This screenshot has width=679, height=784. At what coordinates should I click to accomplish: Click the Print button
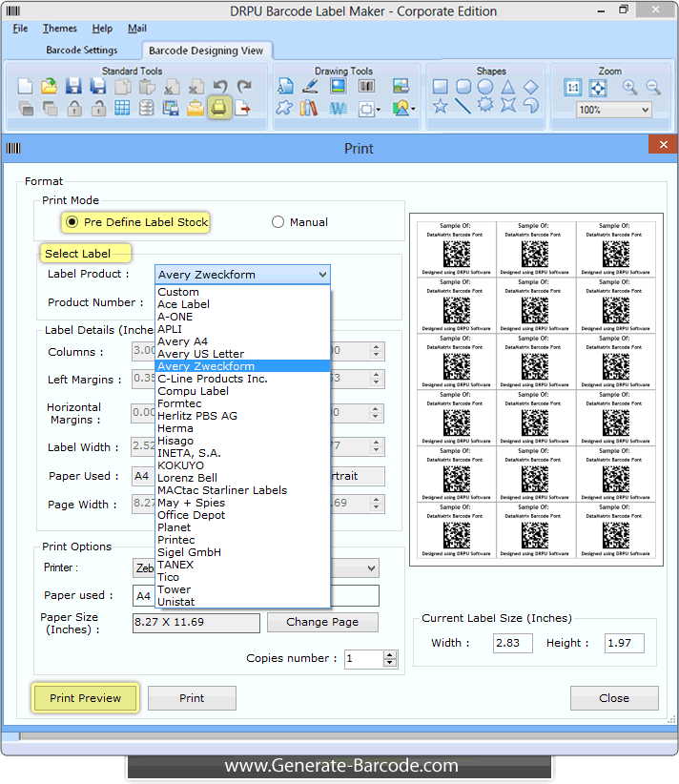pos(192,698)
